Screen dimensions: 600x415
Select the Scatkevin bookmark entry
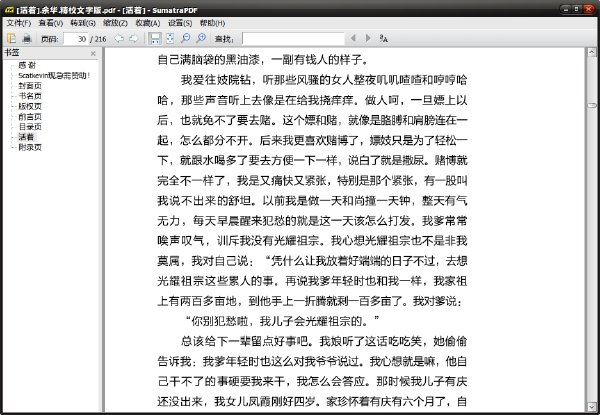(54, 75)
